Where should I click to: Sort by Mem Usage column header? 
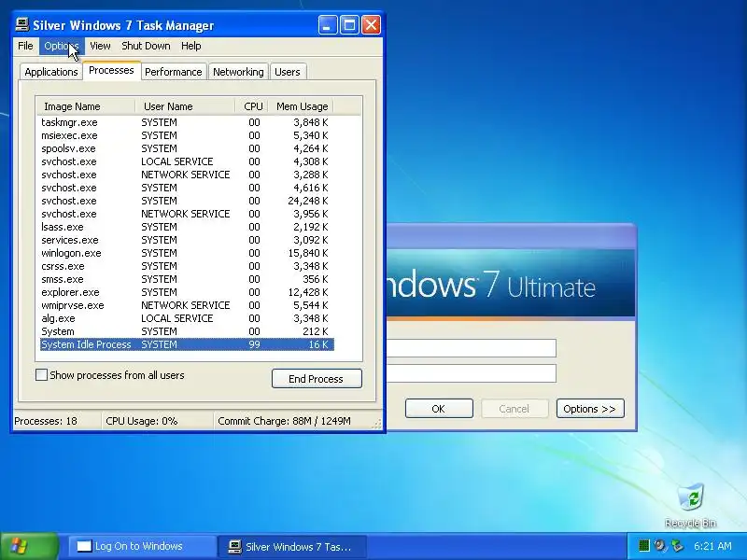[301, 106]
